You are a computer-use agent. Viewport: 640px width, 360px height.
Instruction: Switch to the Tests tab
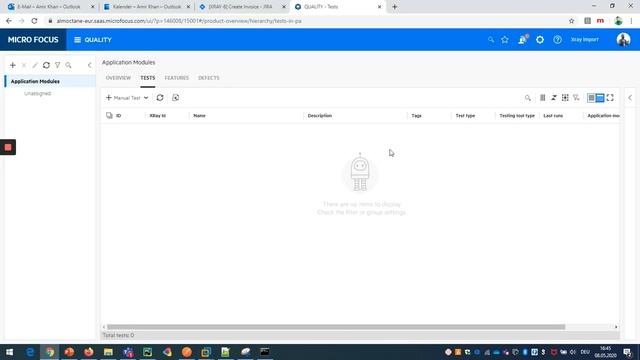148,78
